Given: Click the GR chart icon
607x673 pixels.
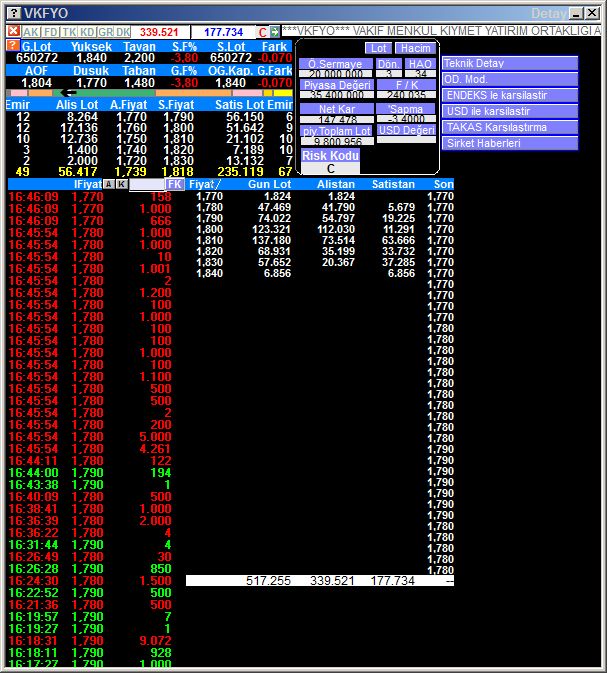Looking at the screenshot, I should click(x=105, y=32).
